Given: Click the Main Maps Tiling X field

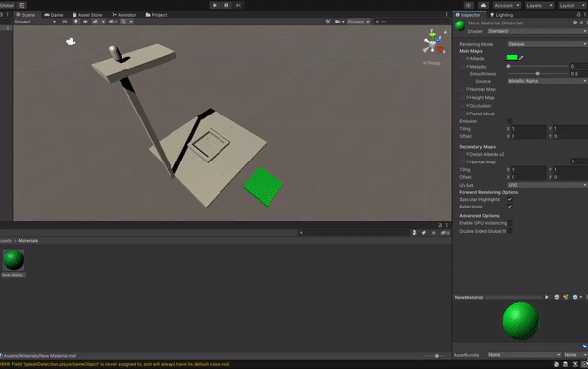Looking at the screenshot, I should point(528,129).
